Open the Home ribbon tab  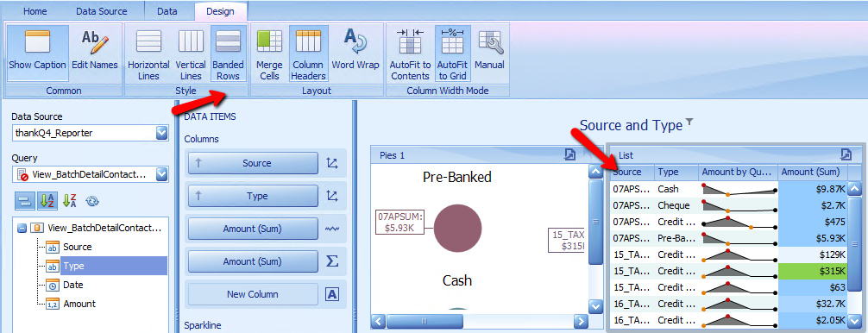(35, 11)
